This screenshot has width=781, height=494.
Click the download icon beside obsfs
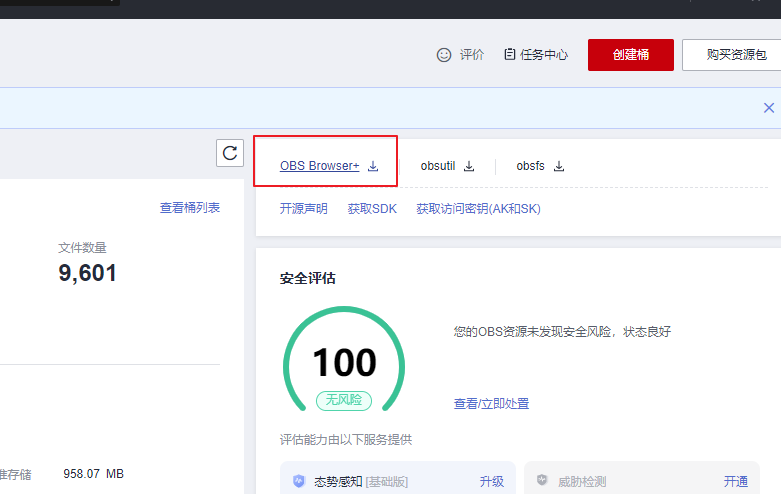pyautogui.click(x=559, y=166)
